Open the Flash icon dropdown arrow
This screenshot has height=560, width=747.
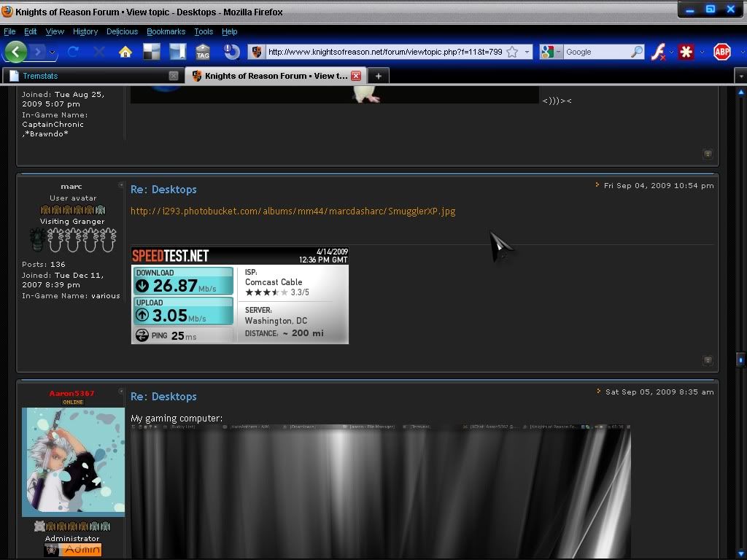pyautogui.click(x=671, y=52)
